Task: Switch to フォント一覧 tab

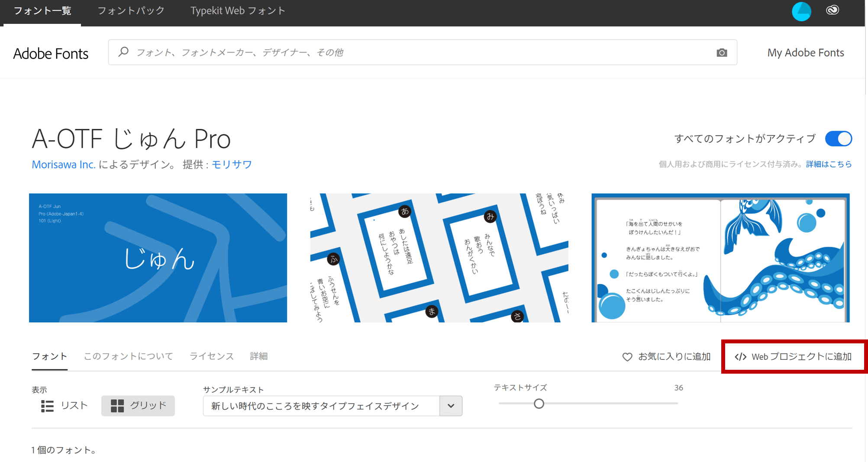Action: [x=42, y=11]
